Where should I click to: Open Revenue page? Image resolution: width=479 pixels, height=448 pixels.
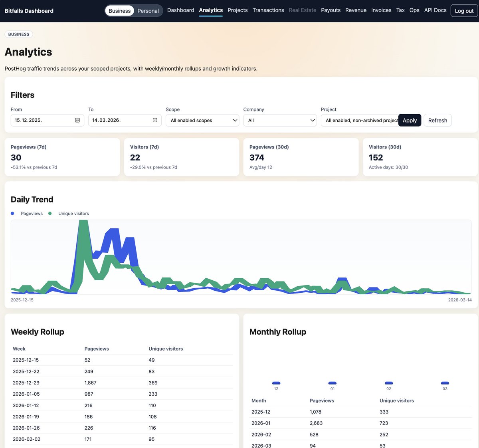(x=356, y=10)
